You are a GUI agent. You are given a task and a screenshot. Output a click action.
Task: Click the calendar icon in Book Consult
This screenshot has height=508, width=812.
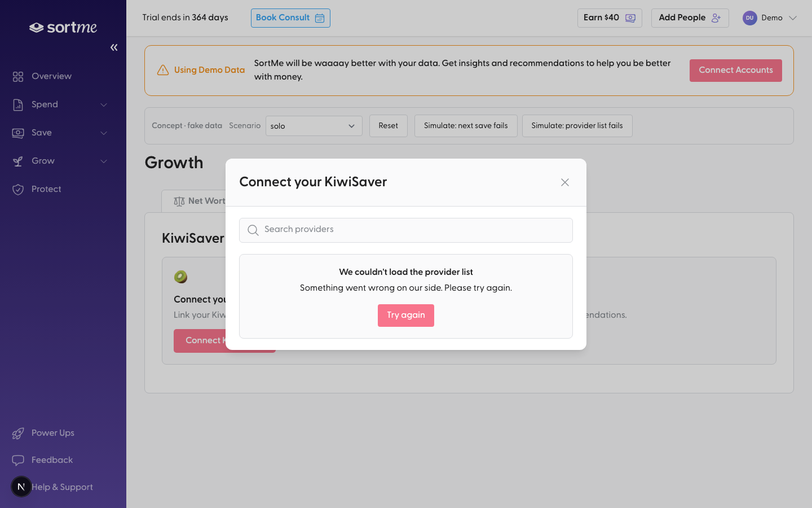click(320, 18)
